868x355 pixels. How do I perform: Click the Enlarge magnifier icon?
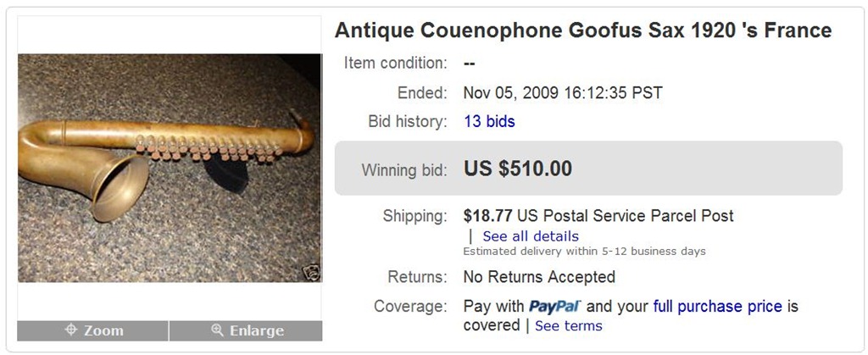[218, 330]
